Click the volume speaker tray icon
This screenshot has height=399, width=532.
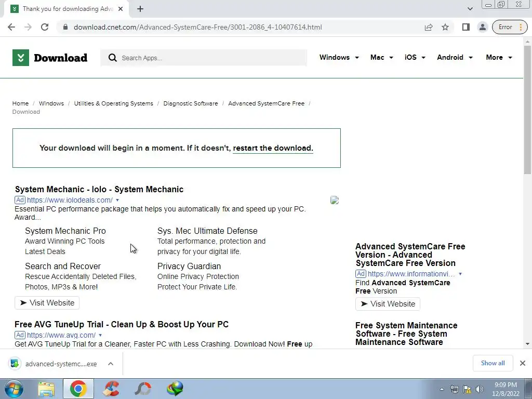pos(480,390)
